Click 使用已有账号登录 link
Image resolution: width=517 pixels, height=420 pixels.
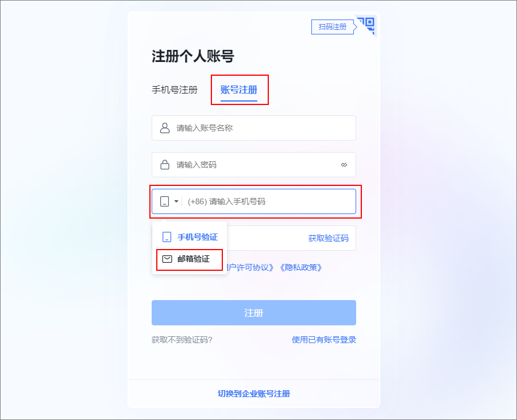[x=324, y=340]
